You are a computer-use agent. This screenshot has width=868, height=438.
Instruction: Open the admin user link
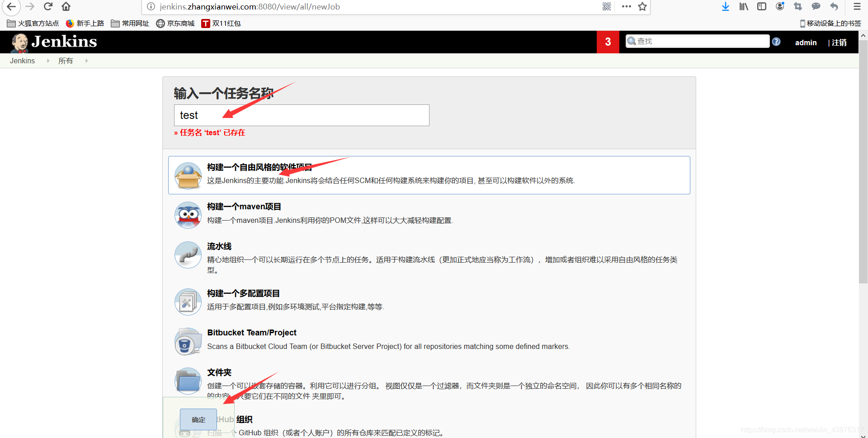(806, 42)
